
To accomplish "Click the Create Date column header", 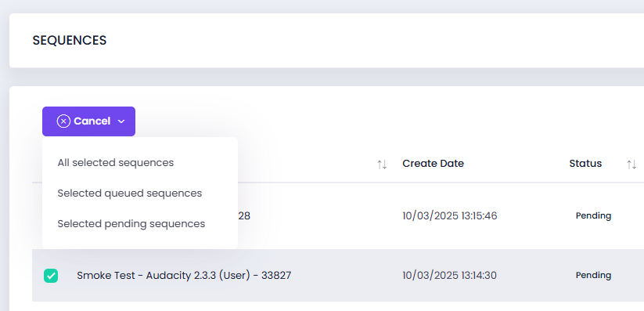I will (433, 163).
